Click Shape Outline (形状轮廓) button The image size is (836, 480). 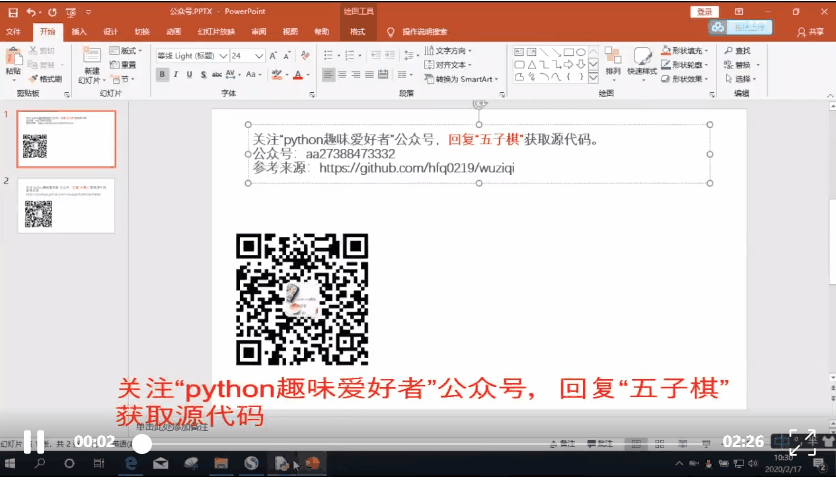click(x=685, y=65)
